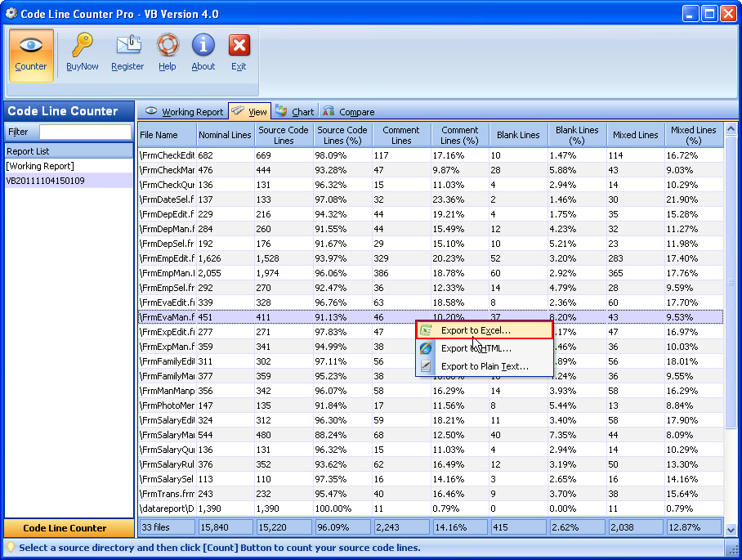
Task: Select the \FrmCheckEdit row
Action: point(431,155)
